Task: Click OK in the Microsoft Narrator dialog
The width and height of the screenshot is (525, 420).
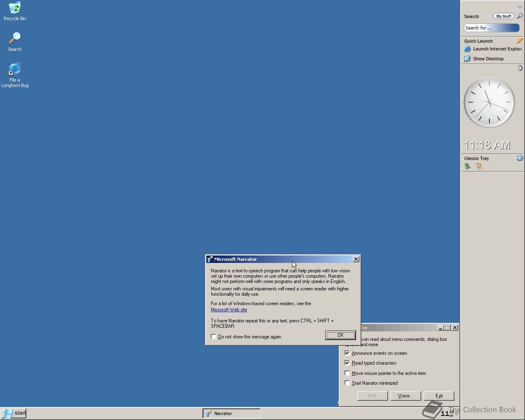Action: [340, 335]
